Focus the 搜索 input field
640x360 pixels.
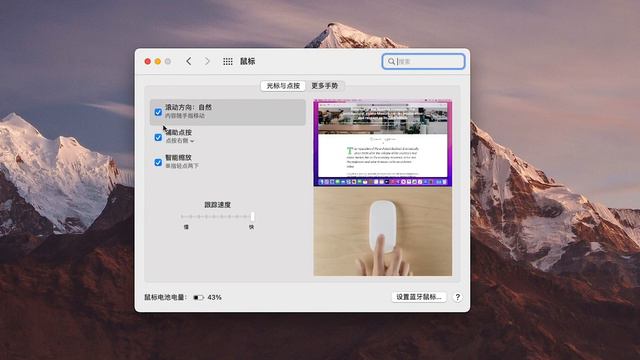423,61
